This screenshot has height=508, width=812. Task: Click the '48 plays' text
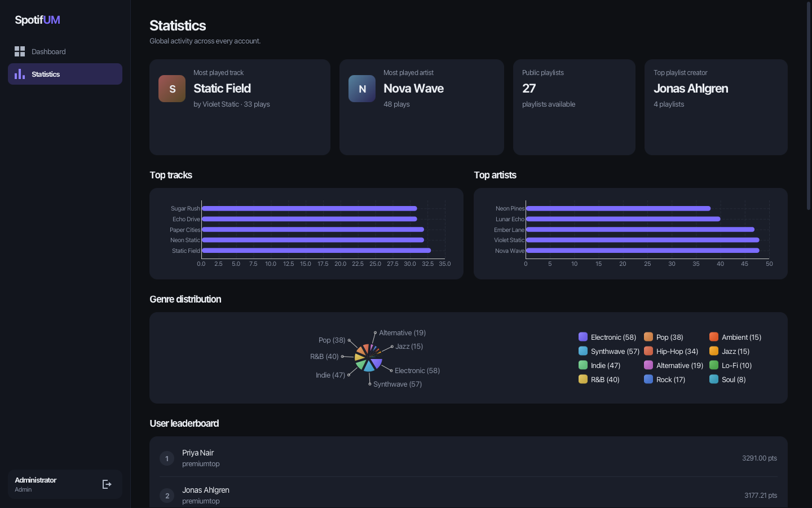(x=396, y=104)
